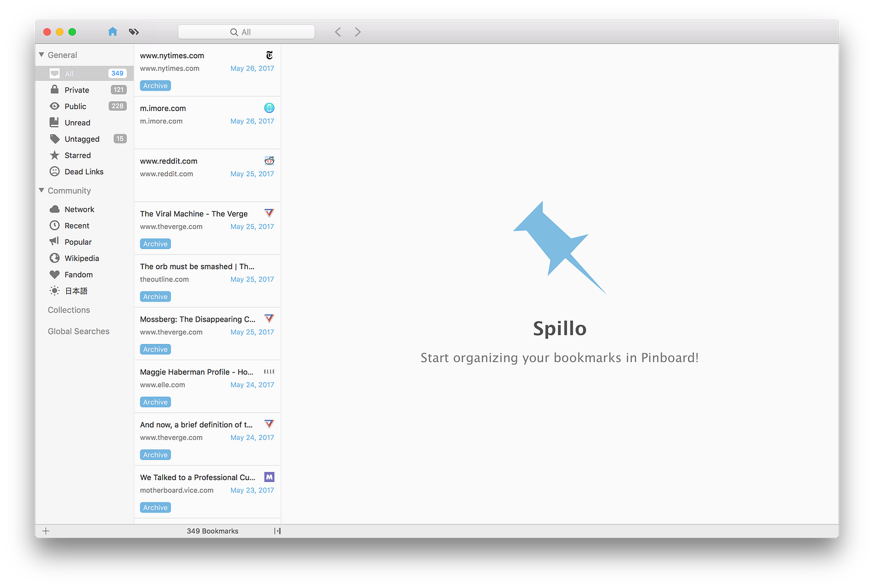Click the Dead Links sad face icon
This screenshot has height=588, width=874.
[x=55, y=171]
